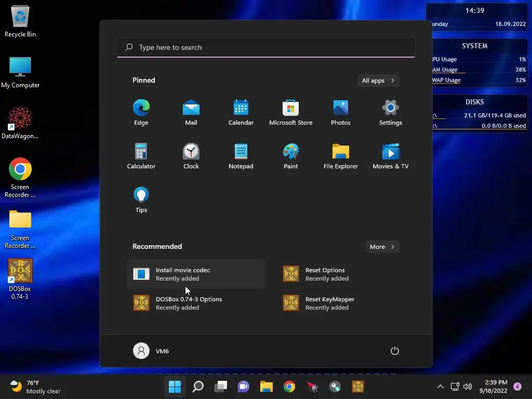Click the Type here to search field

[266, 47]
